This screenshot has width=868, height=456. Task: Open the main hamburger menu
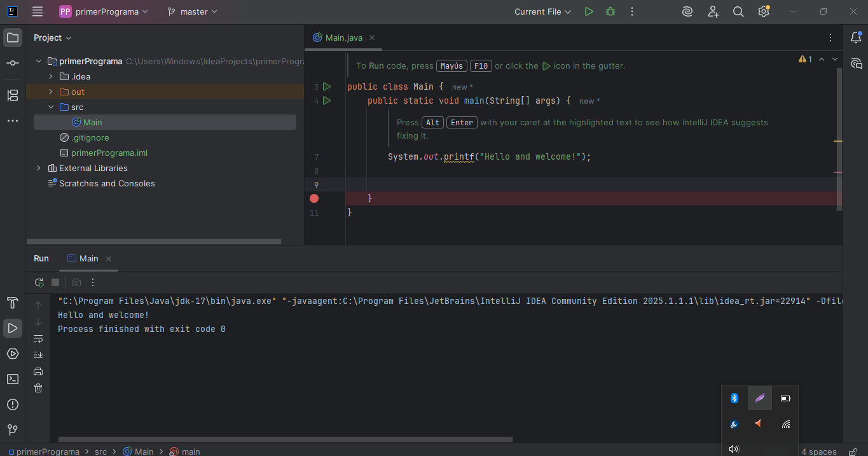point(38,11)
